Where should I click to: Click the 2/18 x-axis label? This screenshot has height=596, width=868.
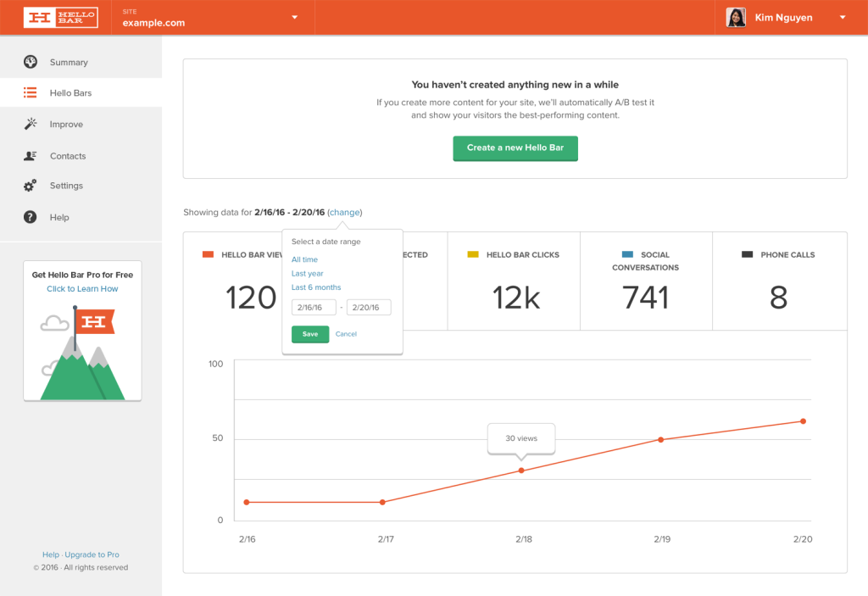coord(524,539)
